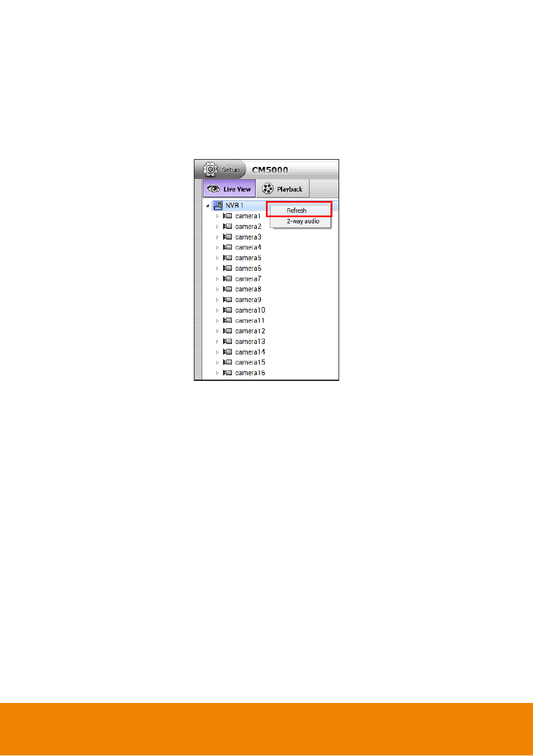
Task: Expand the camera14 node
Action: point(217,352)
